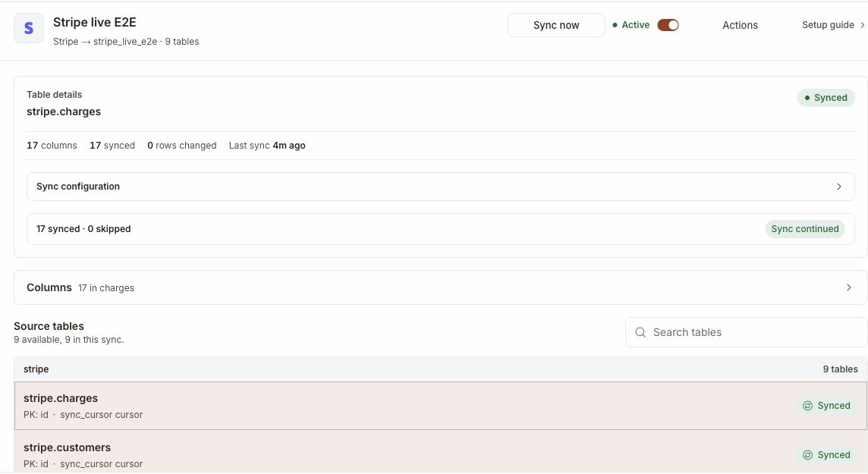
Task: Toggle the Active connector switch off
Action: pyautogui.click(x=668, y=25)
